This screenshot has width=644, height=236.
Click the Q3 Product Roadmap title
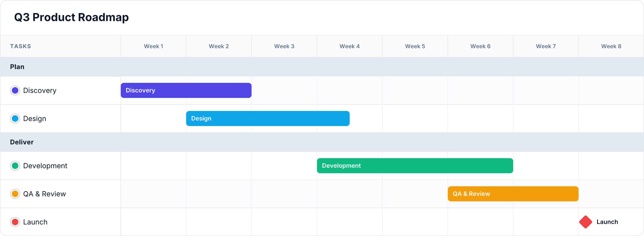tap(71, 17)
